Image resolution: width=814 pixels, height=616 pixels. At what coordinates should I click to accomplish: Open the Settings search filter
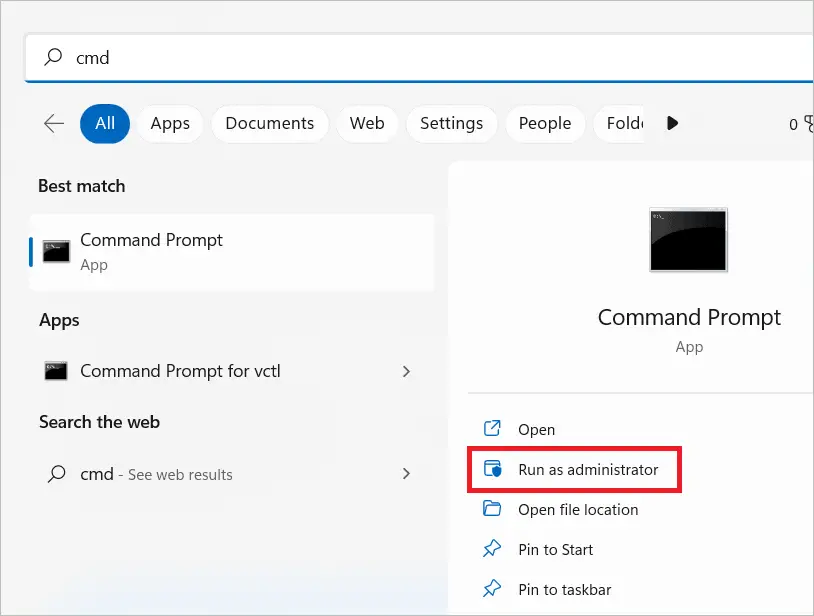(451, 123)
